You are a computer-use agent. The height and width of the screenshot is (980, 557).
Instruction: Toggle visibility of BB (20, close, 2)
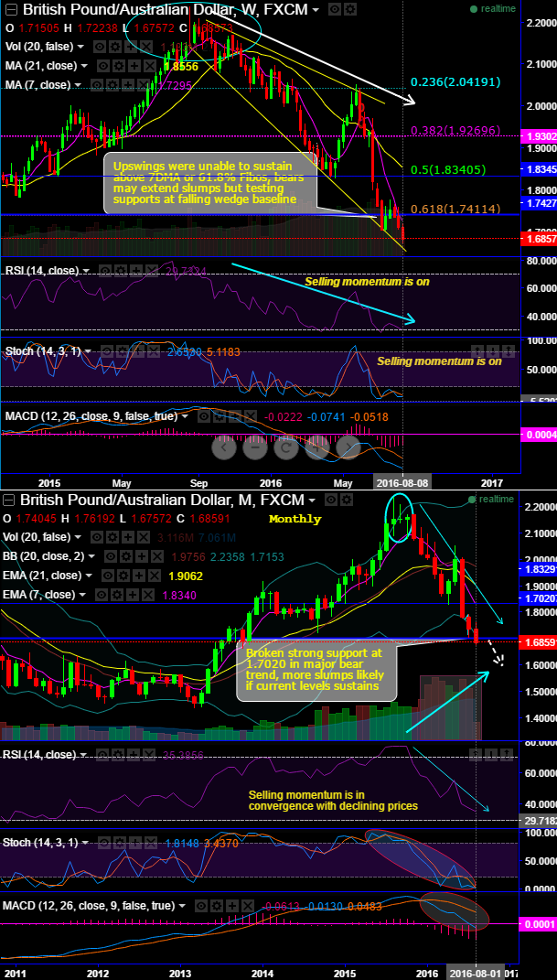[x=111, y=556]
